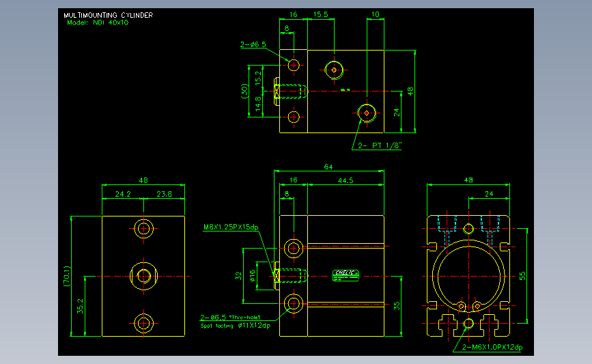This screenshot has width=592, height=364.
Task: Select the M8X1.25PX15dp thread callout
Action: tap(231, 227)
